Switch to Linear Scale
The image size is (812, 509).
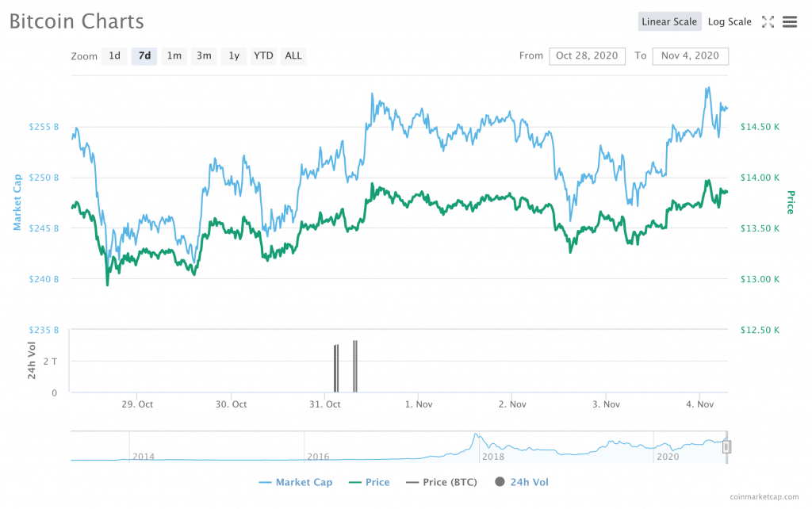669,22
